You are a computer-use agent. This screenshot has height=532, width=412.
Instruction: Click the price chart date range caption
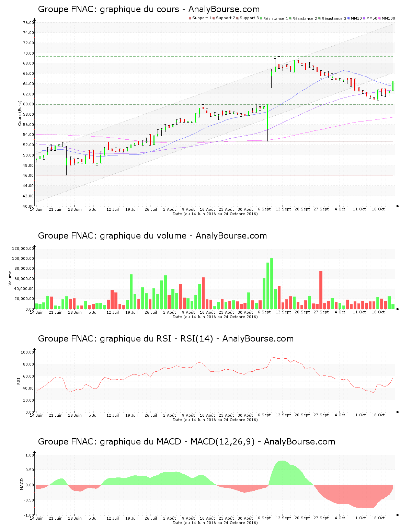click(x=215, y=214)
